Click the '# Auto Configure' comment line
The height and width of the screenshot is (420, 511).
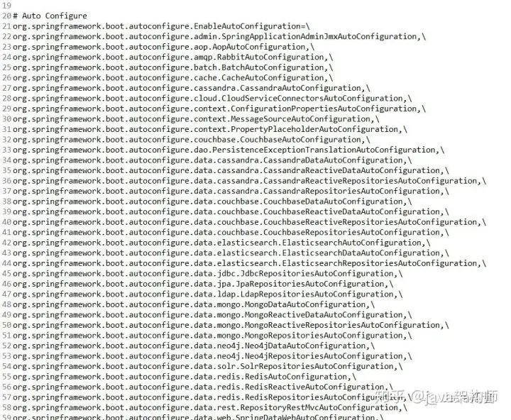click(50, 16)
